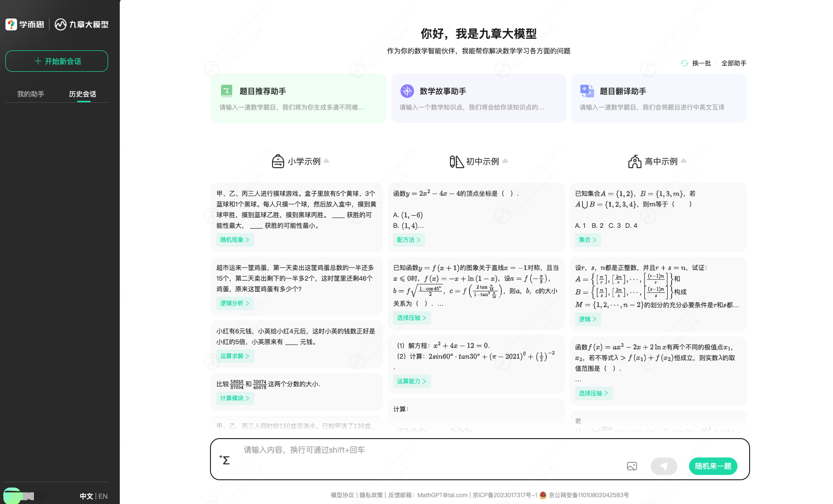Click the 随机来一题 button
This screenshot has width=833, height=504.
pyautogui.click(x=713, y=466)
